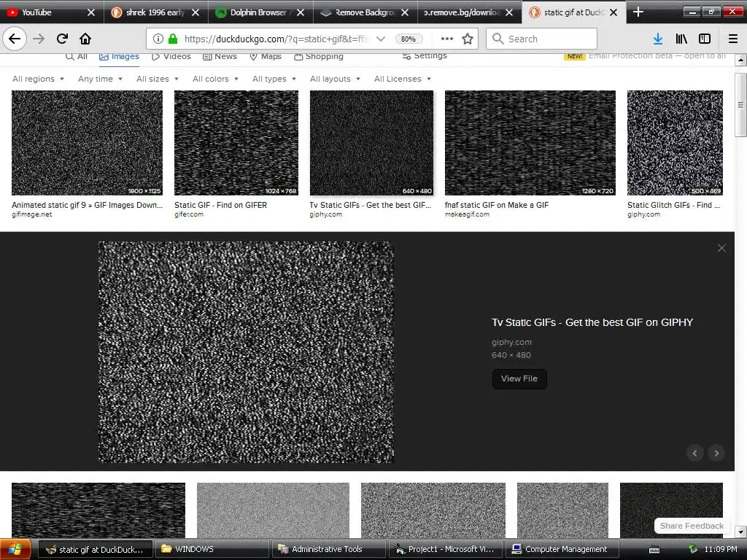The width and height of the screenshot is (747, 560).
Task: Open the All layouts filter
Action: coord(335,79)
